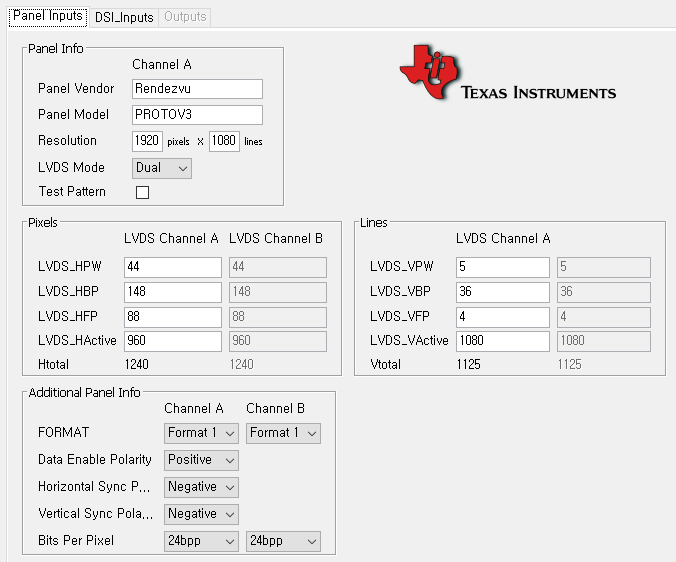Click the Data Enable Polarity label
676x562 pixels.
point(95,459)
